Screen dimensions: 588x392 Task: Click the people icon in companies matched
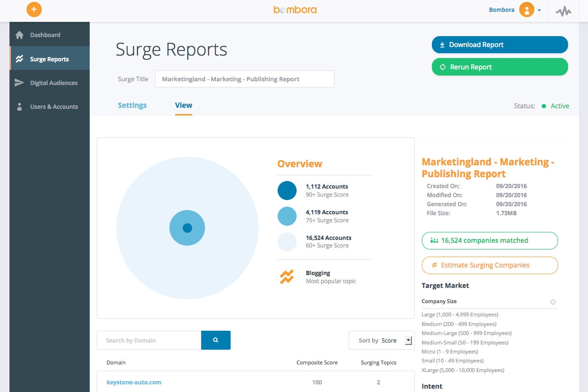click(x=434, y=240)
